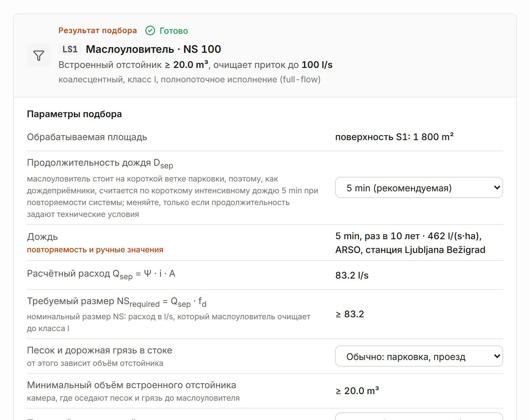Screen dimensions: 530x420
Task: Click the от этого зависит объём отстойника hint
Action: pyautogui.click(x=95, y=363)
